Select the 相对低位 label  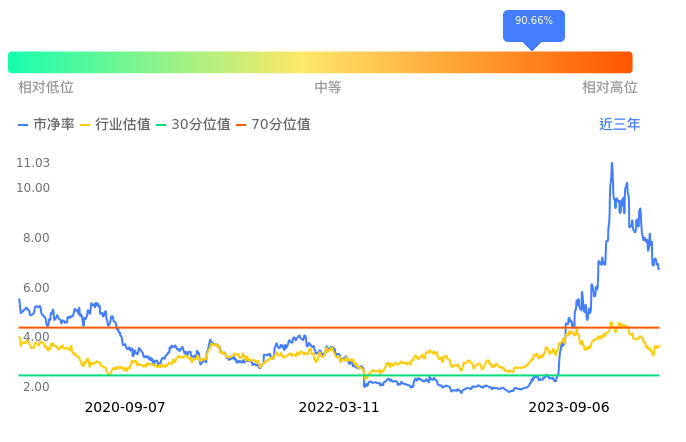pos(46,88)
